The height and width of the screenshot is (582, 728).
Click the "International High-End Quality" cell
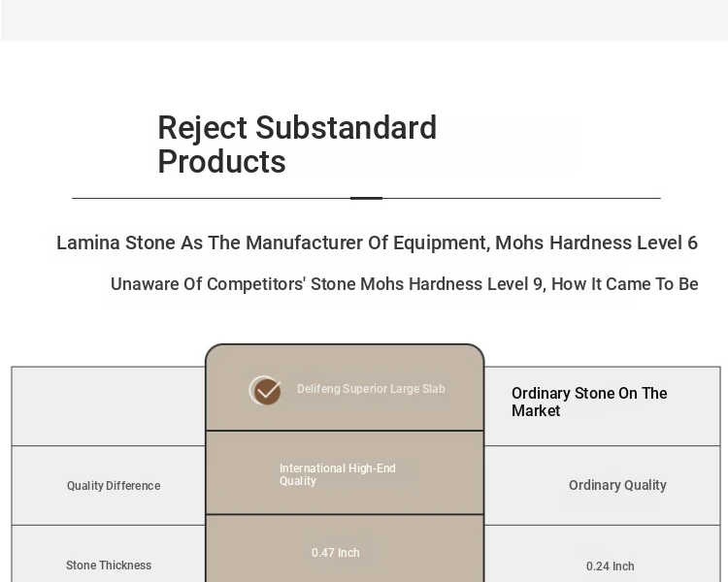pos(338,474)
